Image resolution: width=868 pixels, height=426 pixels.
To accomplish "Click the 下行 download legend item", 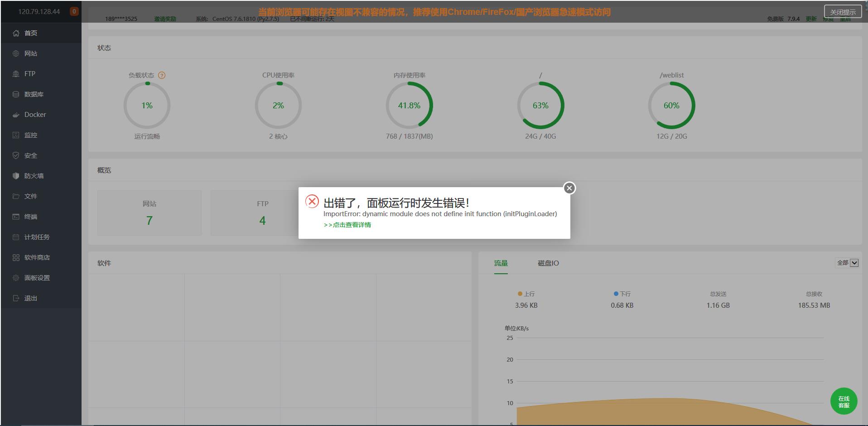I will (x=622, y=294).
